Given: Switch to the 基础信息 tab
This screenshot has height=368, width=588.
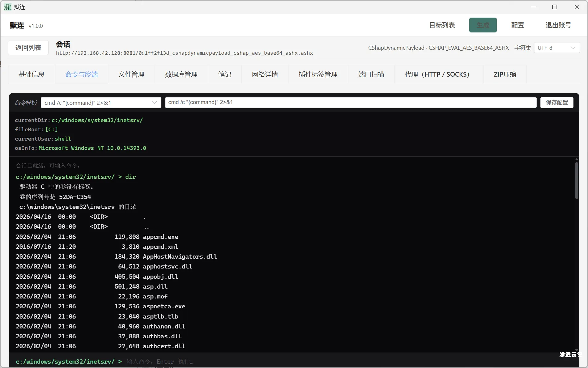Looking at the screenshot, I should coord(31,74).
